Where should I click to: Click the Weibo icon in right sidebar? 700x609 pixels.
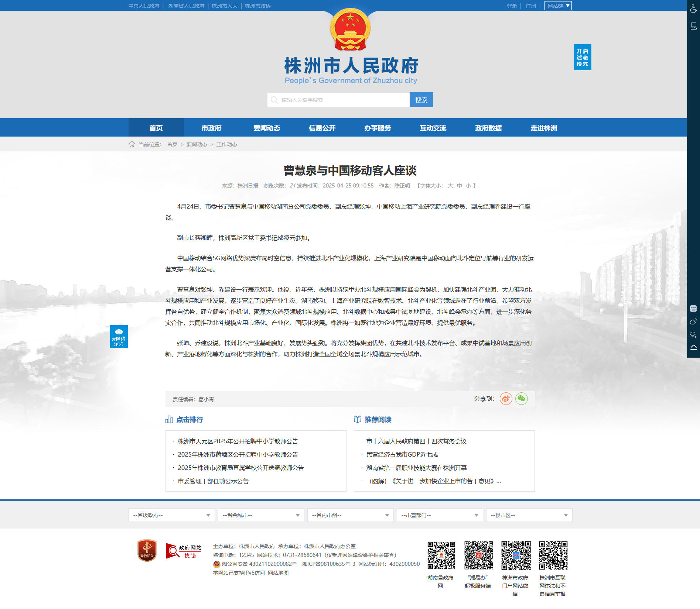[x=693, y=322]
